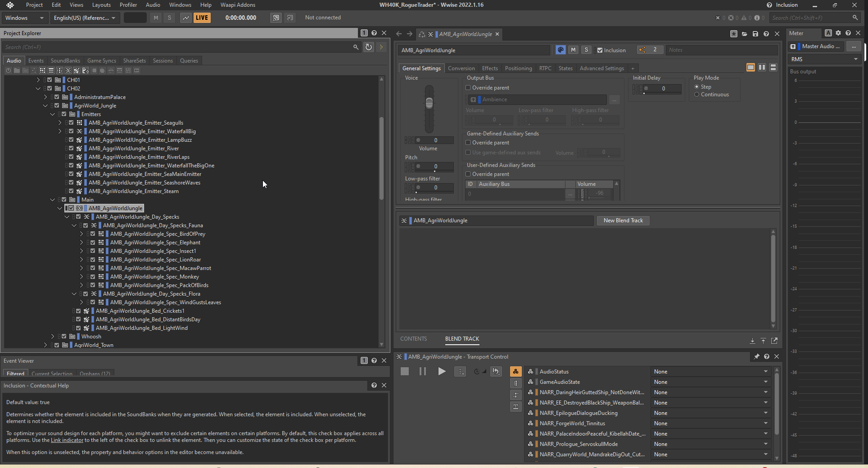This screenshot has height=468, width=868.
Task: Select the Continuous play mode radio button
Action: pyautogui.click(x=697, y=94)
